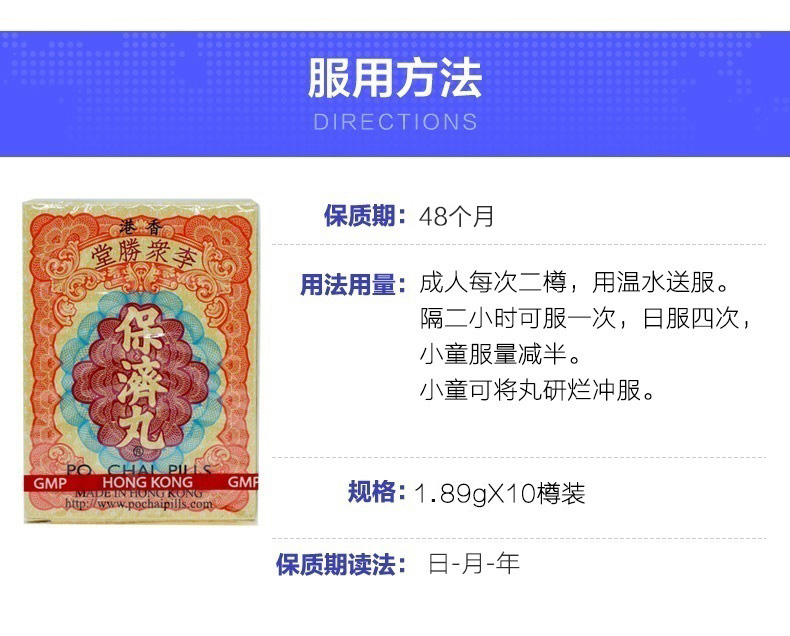This screenshot has height=636, width=790.
Task: Select the 用法用量 label
Action: (353, 284)
